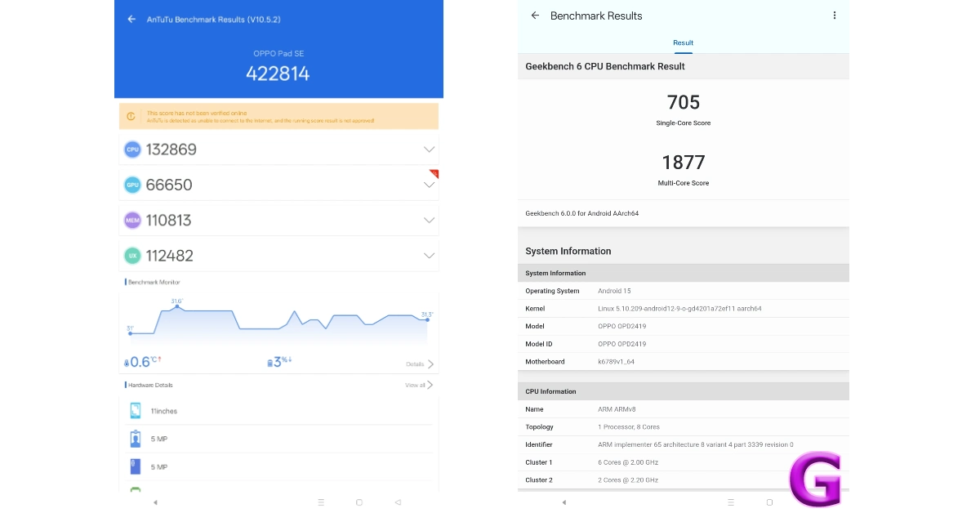Viewport: 980px width, 513px height.
Task: Click the System Information section title
Action: (568, 251)
